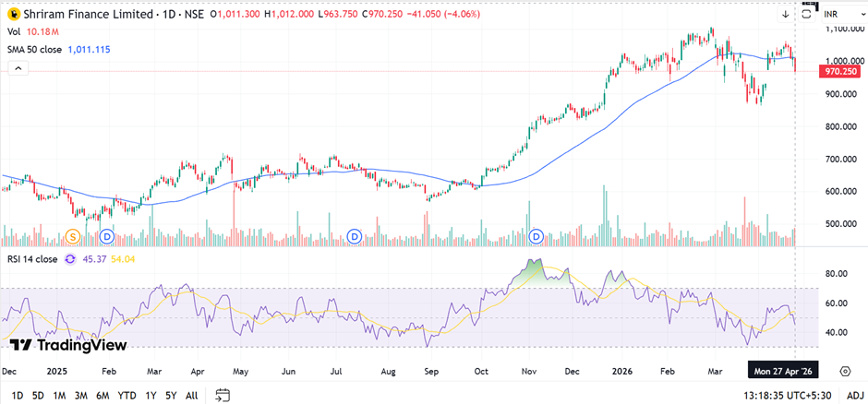Image resolution: width=868 pixels, height=404 pixels.
Task: Click the down arrow icon beside INR
Action: pyautogui.click(x=785, y=15)
